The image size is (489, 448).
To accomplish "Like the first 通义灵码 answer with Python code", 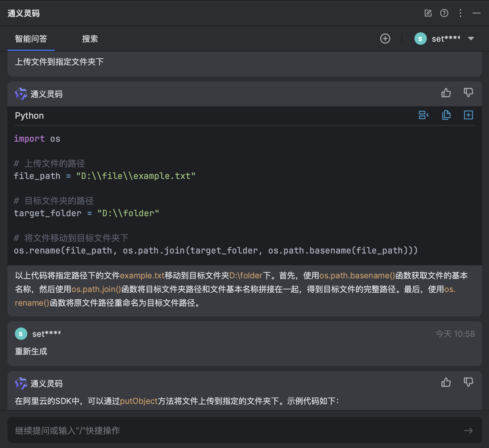I will [x=446, y=93].
